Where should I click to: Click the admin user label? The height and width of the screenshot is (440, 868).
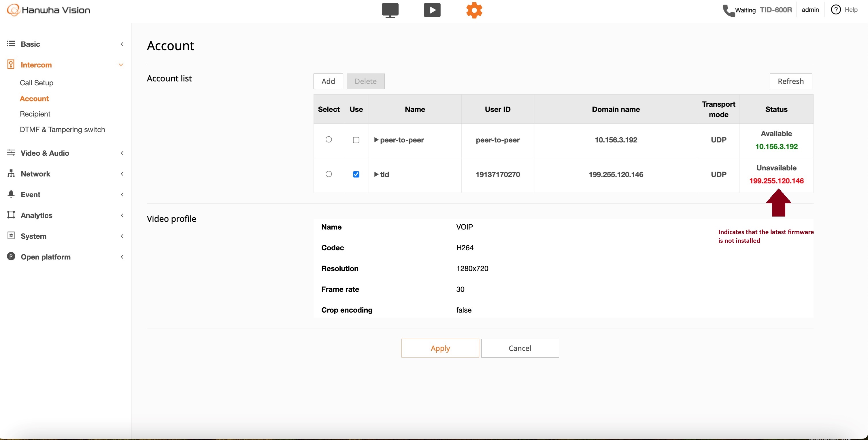tap(810, 10)
